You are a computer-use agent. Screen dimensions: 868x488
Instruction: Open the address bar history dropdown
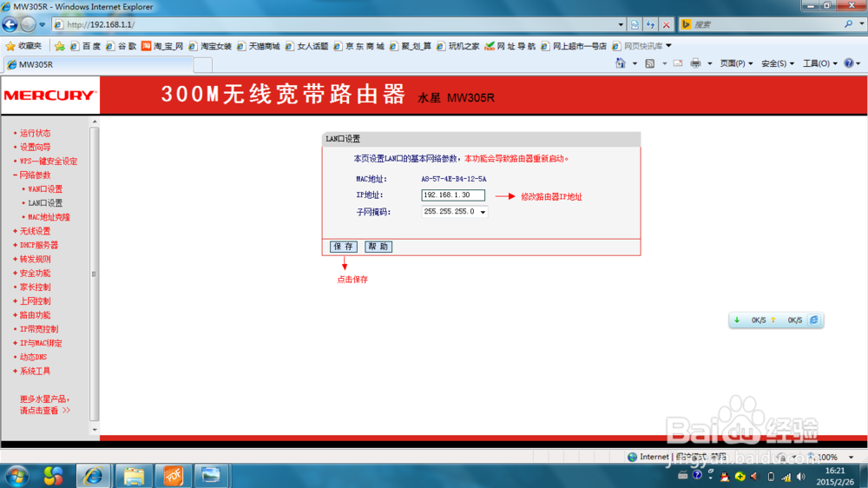(621, 24)
